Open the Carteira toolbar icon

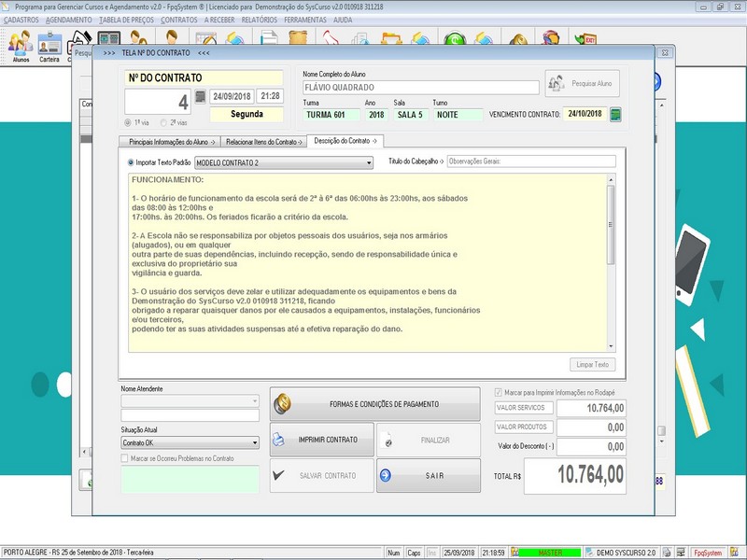click(49, 46)
